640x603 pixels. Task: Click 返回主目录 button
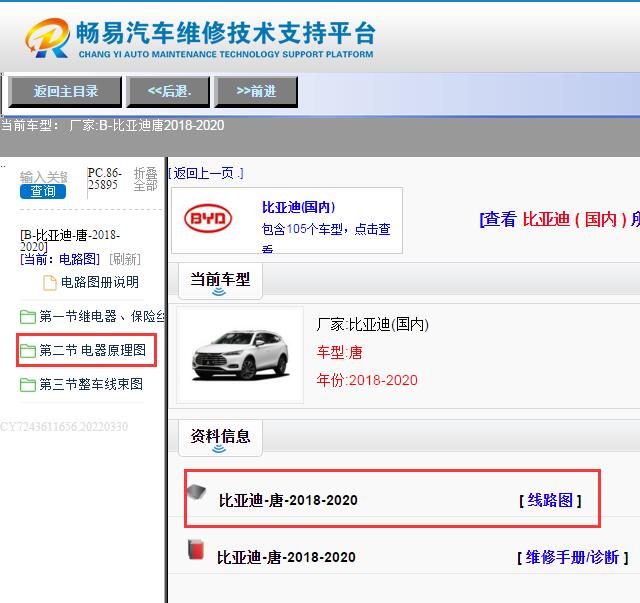click(65, 91)
